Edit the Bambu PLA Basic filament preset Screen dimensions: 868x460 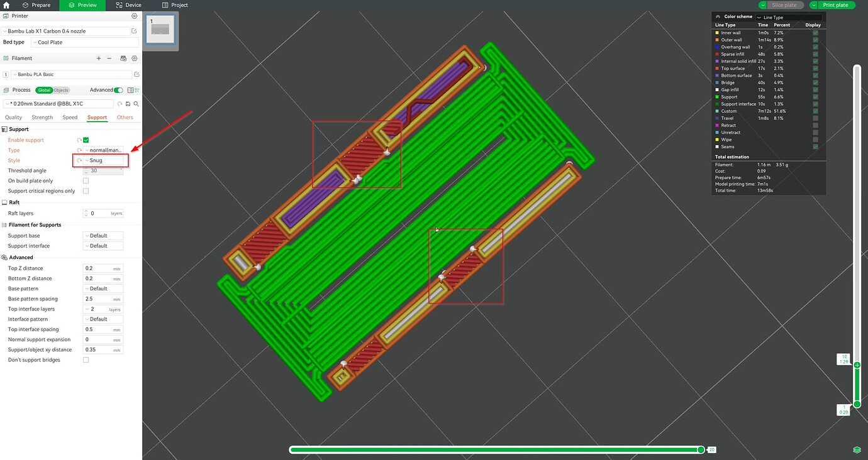(136, 74)
